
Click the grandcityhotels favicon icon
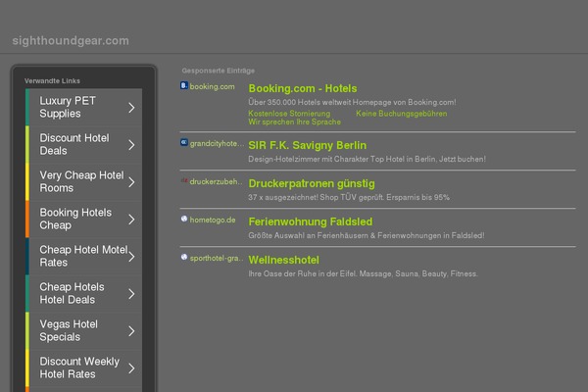coord(184,142)
